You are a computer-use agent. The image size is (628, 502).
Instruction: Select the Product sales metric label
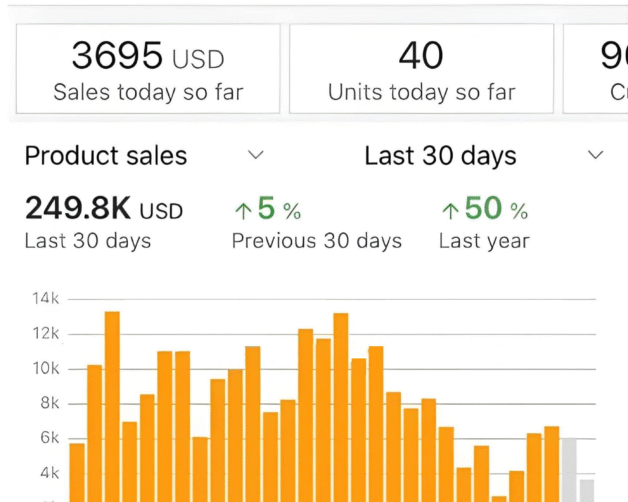click(x=106, y=156)
